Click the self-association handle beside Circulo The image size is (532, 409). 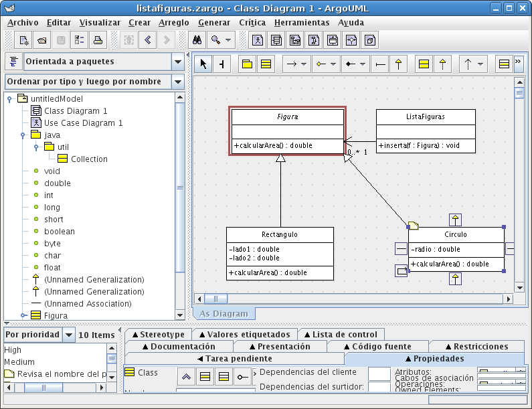[x=402, y=271]
